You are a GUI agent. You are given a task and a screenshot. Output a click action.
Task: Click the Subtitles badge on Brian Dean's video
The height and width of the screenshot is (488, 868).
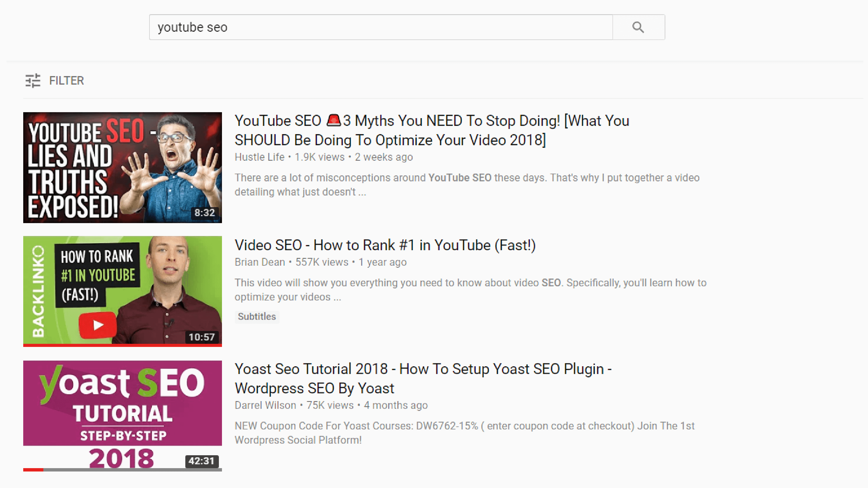click(x=257, y=316)
